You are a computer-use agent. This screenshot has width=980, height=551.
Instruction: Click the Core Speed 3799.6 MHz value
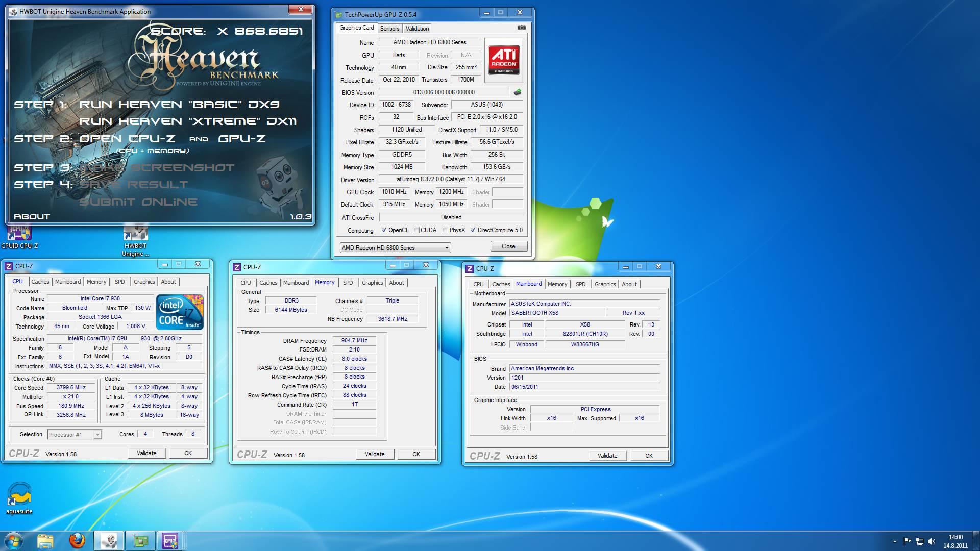(x=71, y=388)
